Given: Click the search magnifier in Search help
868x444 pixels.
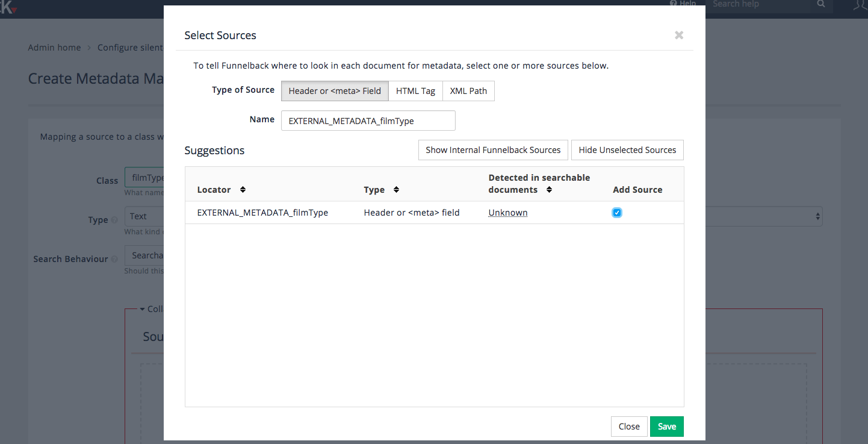Looking at the screenshot, I should coord(820,5).
